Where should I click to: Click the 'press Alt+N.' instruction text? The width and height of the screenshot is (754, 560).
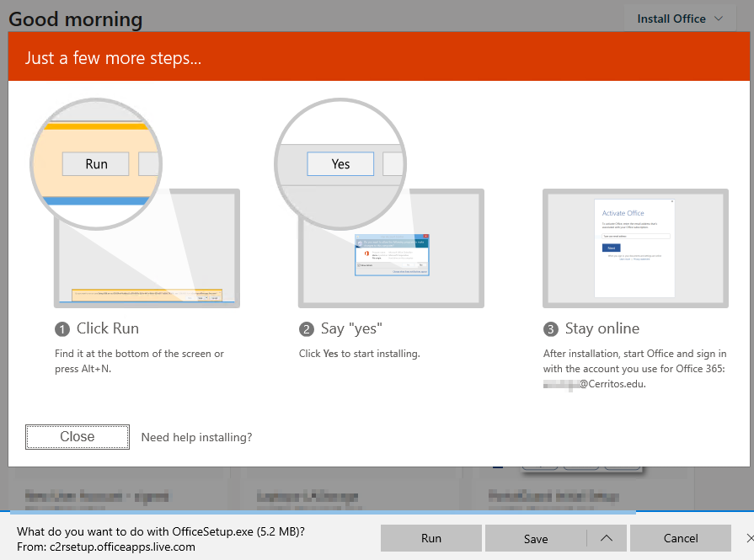[83, 369]
